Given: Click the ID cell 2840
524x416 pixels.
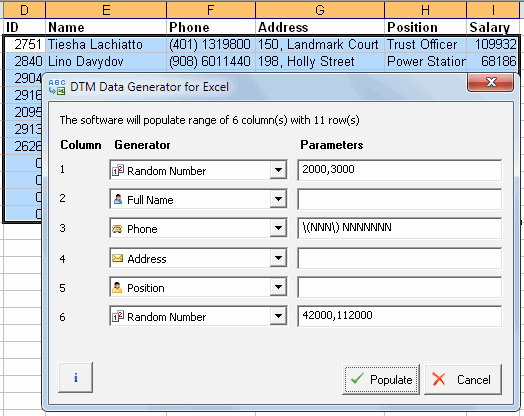Looking at the screenshot, I should point(25,61).
